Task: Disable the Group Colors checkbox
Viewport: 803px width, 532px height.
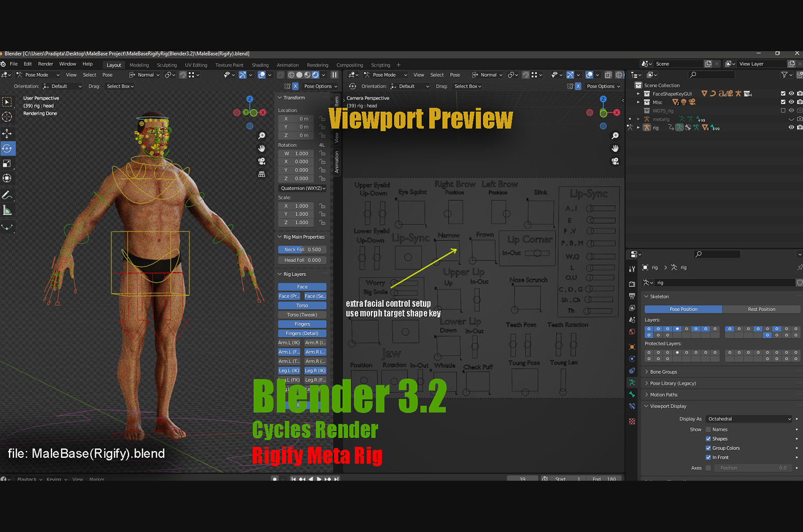Action: coord(708,448)
